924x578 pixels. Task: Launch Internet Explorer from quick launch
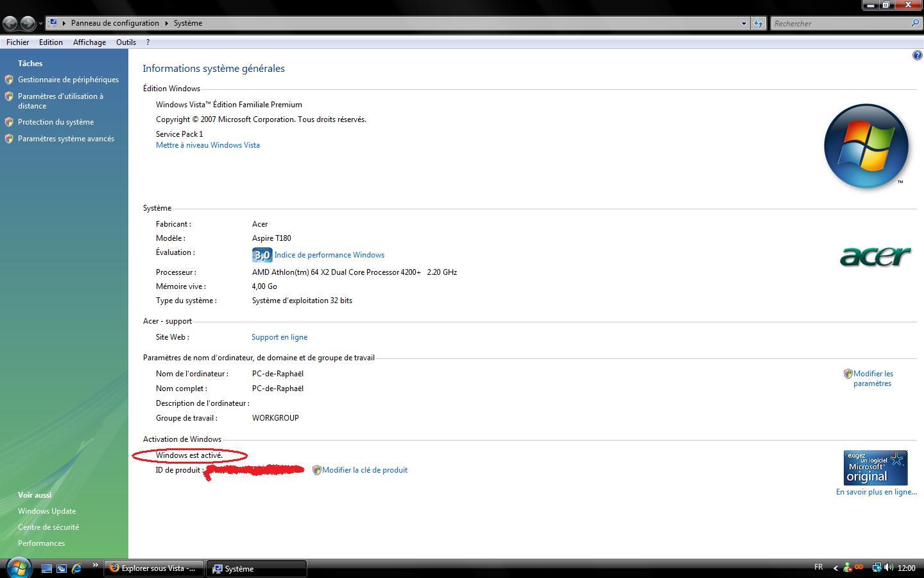[76, 568]
